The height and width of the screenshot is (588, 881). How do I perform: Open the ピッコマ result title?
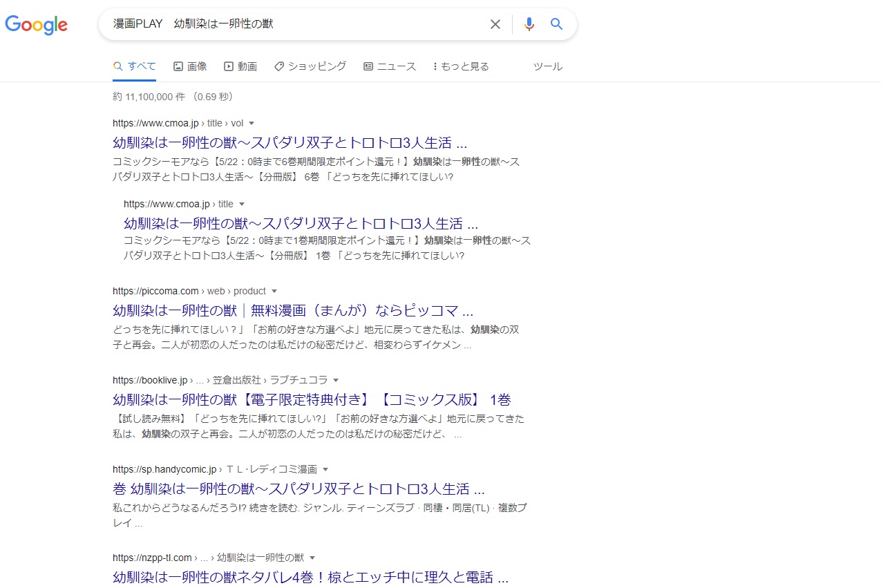coord(293,310)
